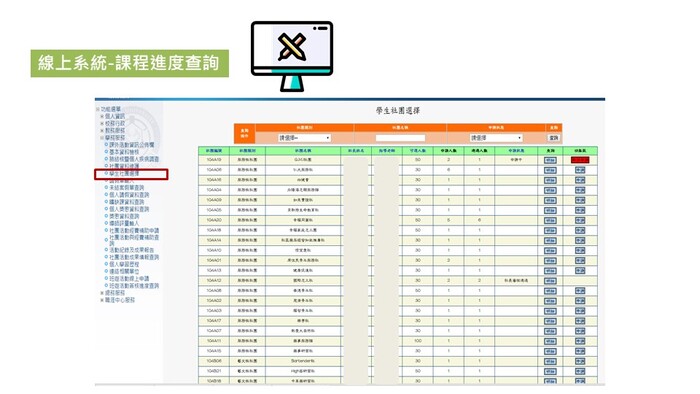Viewport: 700px width, 394px height.
Task: Click the red button in row 104A19
Action: pyautogui.click(x=580, y=160)
